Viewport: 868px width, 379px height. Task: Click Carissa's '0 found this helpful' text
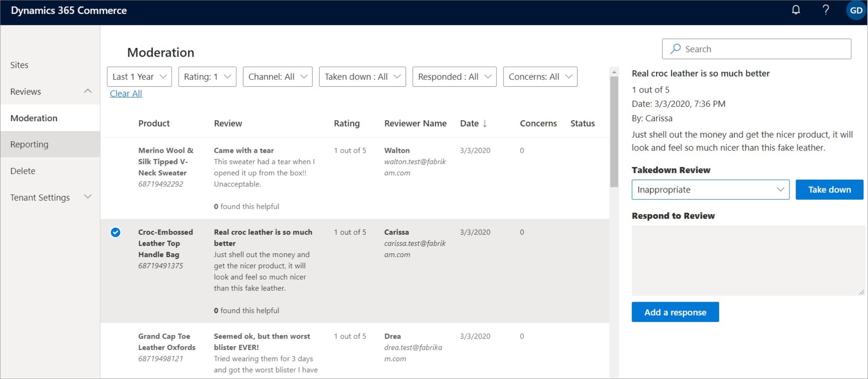(x=246, y=310)
